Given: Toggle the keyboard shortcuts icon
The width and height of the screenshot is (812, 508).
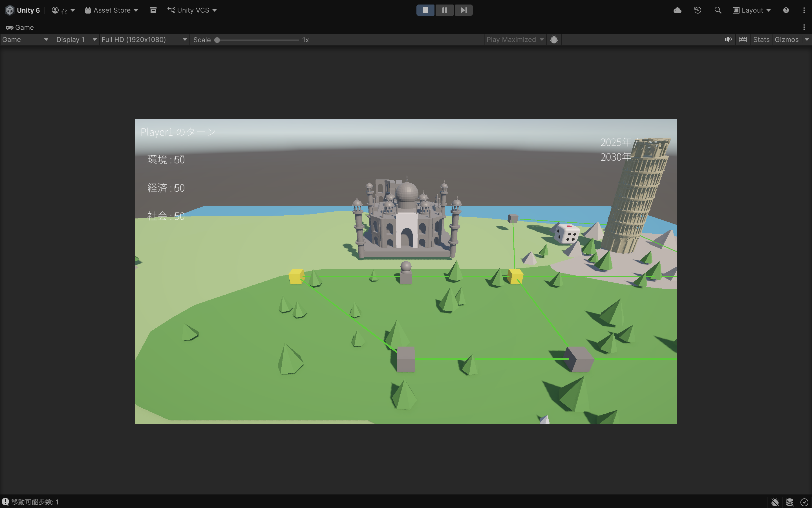Looking at the screenshot, I should [743, 40].
